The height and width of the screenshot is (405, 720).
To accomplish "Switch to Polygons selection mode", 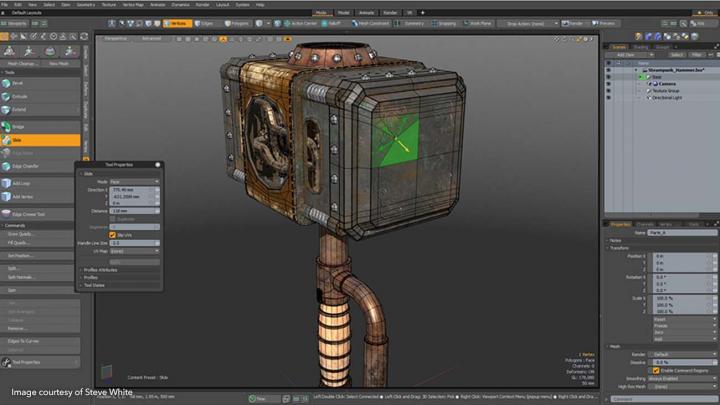I will click(237, 23).
